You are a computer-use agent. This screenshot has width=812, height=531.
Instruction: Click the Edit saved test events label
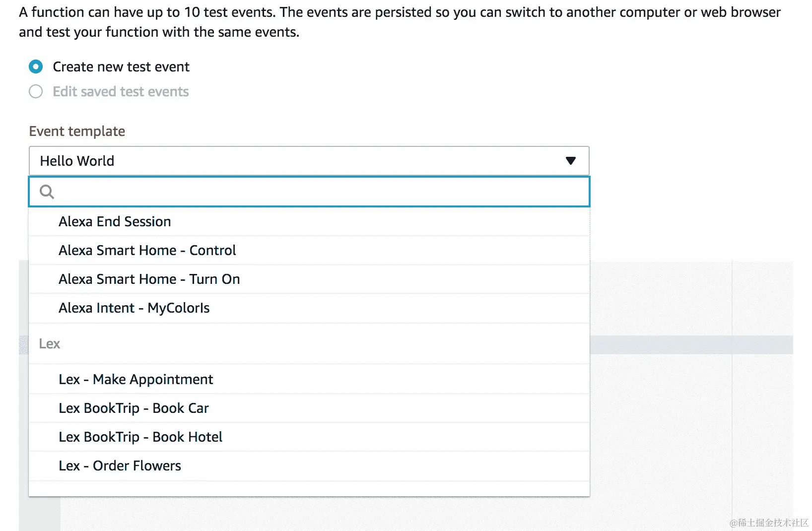(x=121, y=92)
